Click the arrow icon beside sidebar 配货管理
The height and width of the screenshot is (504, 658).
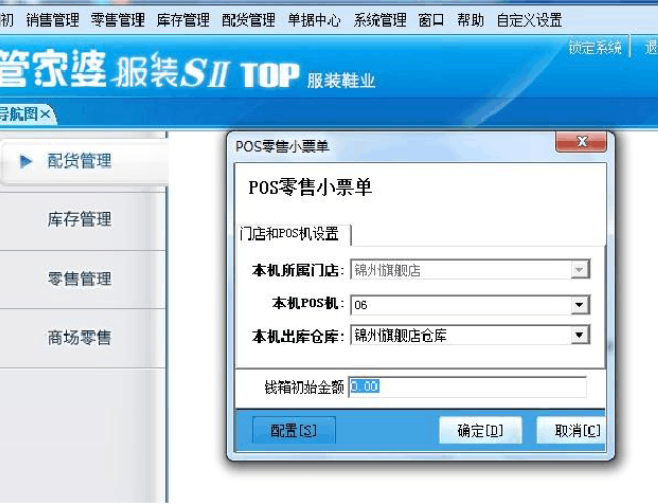26,161
